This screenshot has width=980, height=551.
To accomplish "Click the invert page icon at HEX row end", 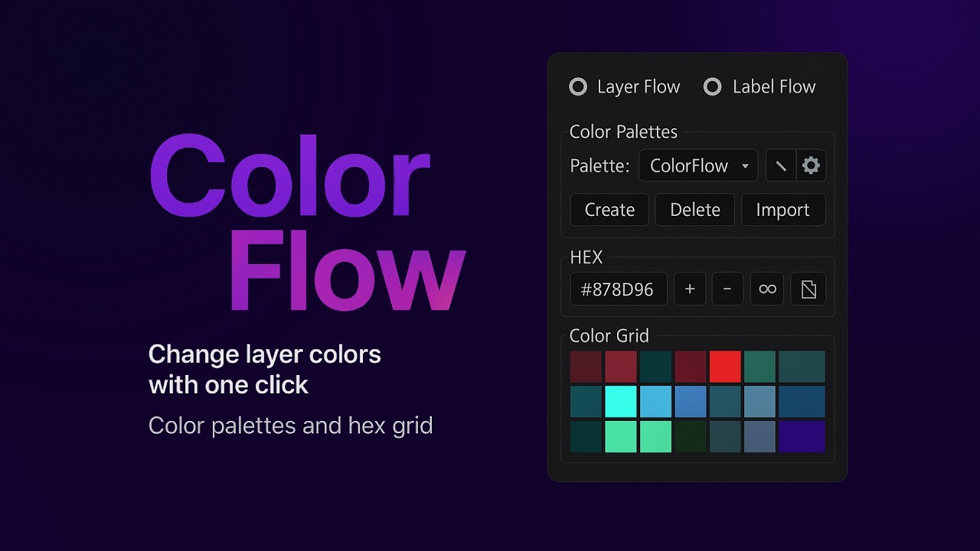I will coord(808,289).
